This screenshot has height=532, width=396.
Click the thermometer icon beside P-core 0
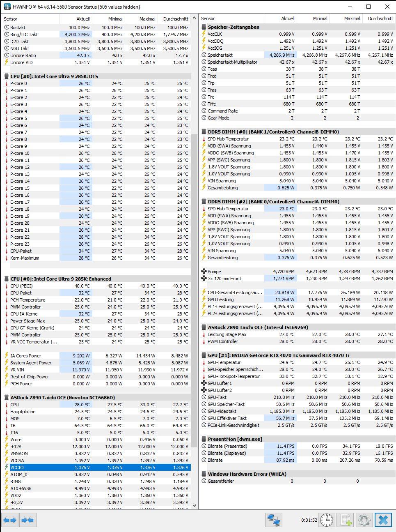[x=7, y=83]
